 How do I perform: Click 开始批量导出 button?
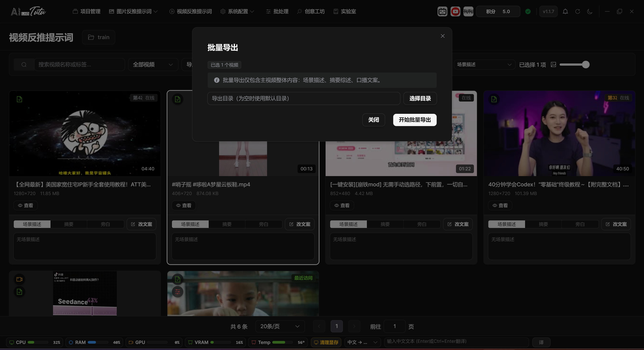click(415, 120)
